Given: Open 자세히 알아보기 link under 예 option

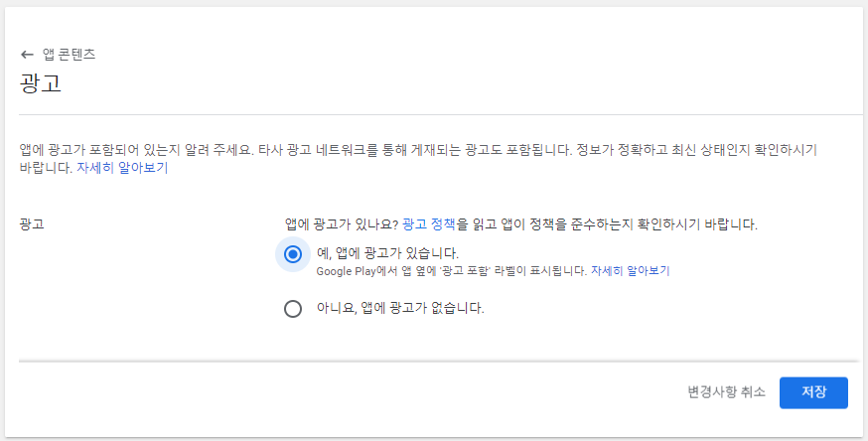Looking at the screenshot, I should pos(631,270).
